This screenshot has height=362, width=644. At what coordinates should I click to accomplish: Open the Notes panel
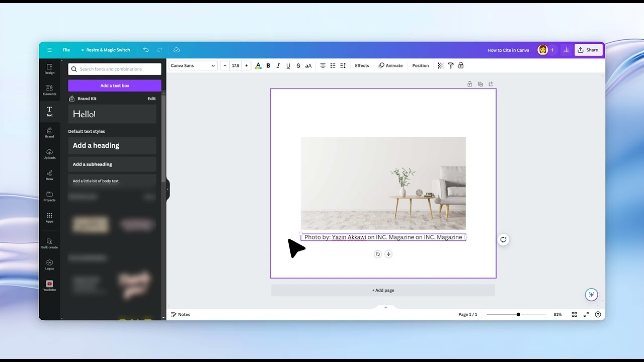pos(181,314)
